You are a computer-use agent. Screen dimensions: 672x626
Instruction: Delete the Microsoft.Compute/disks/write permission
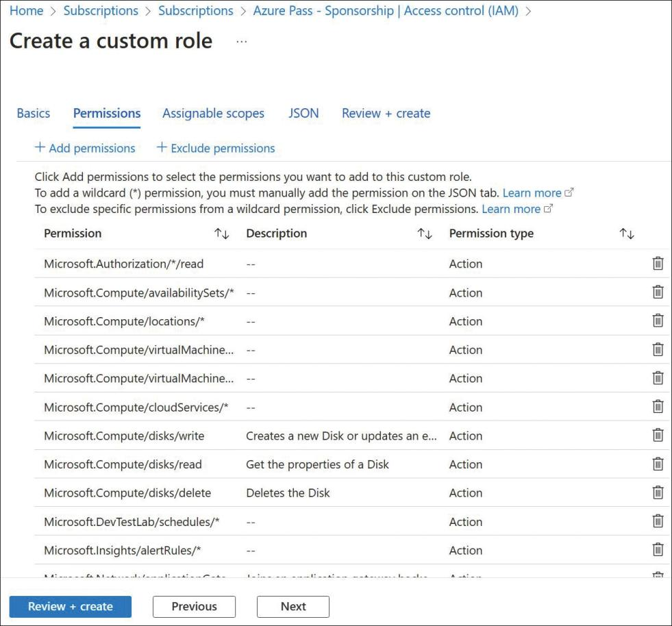658,435
